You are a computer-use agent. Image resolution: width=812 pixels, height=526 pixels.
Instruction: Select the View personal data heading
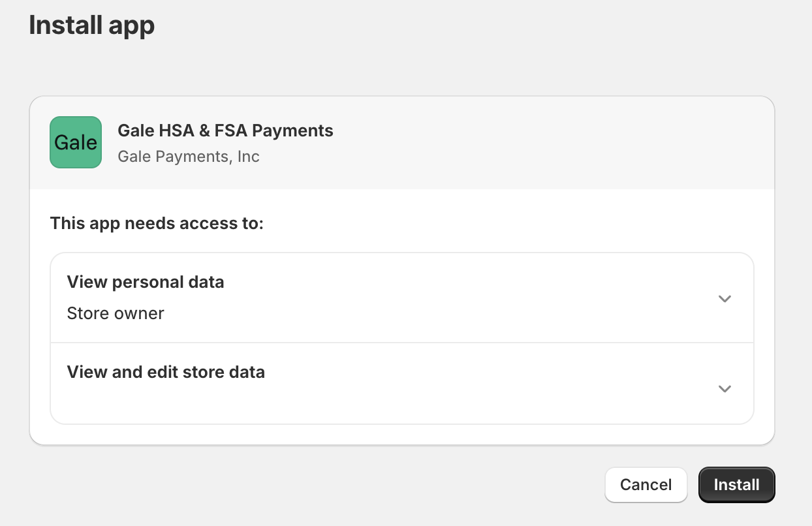pyautogui.click(x=146, y=282)
